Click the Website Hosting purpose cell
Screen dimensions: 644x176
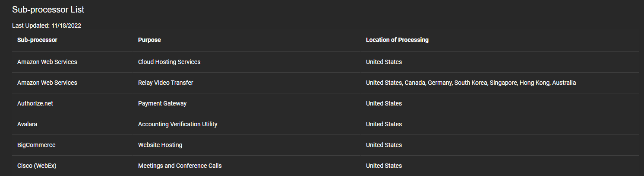click(x=160, y=145)
